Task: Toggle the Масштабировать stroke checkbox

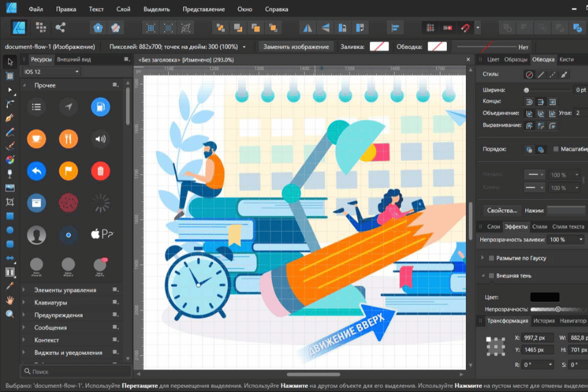Action: coord(556,149)
